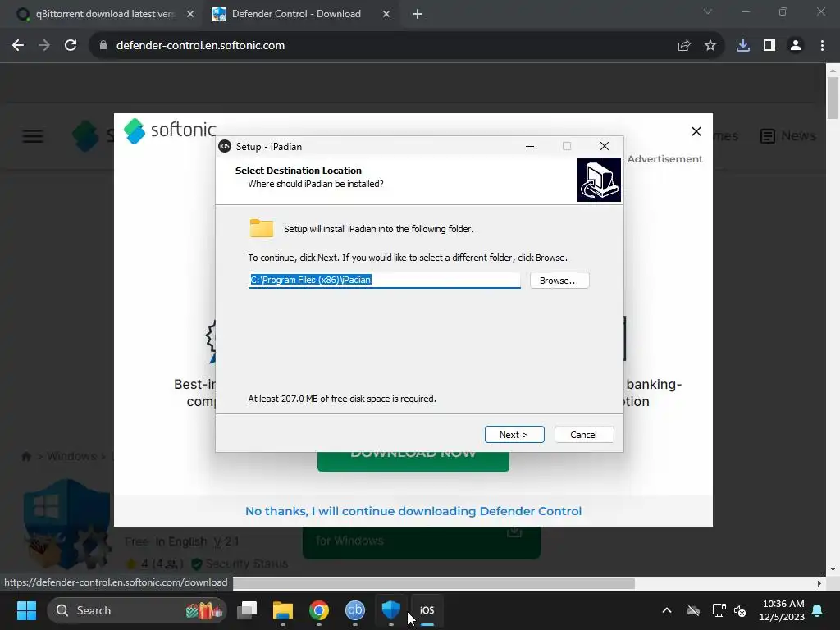
Task: Click OneDrive cloud tray icon
Action: tap(693, 610)
